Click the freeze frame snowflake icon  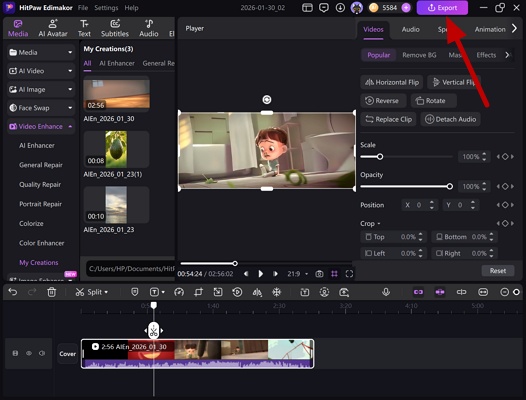[x=276, y=292]
